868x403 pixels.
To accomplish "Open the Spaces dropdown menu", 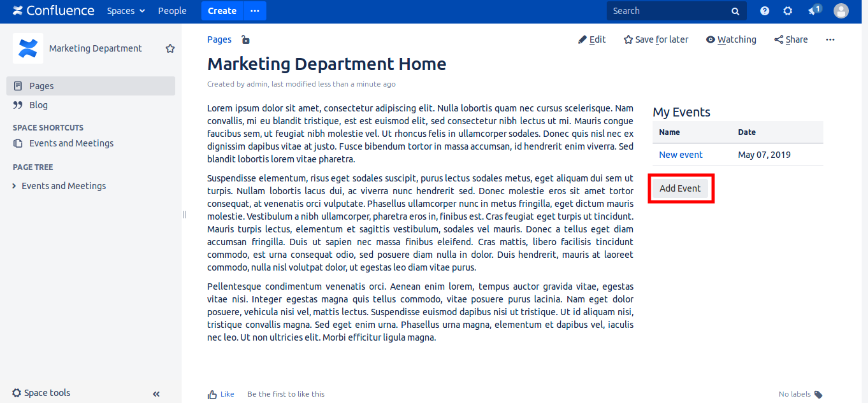I will (126, 11).
